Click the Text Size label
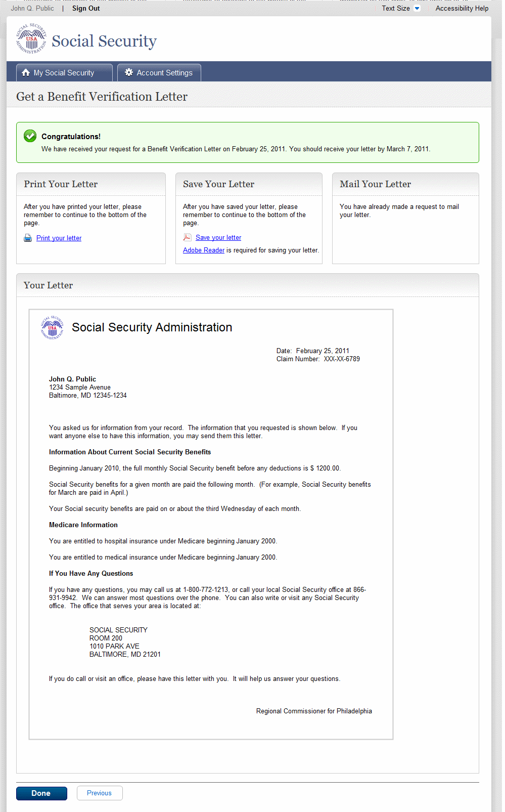The height and width of the screenshot is (812, 505). point(396,9)
